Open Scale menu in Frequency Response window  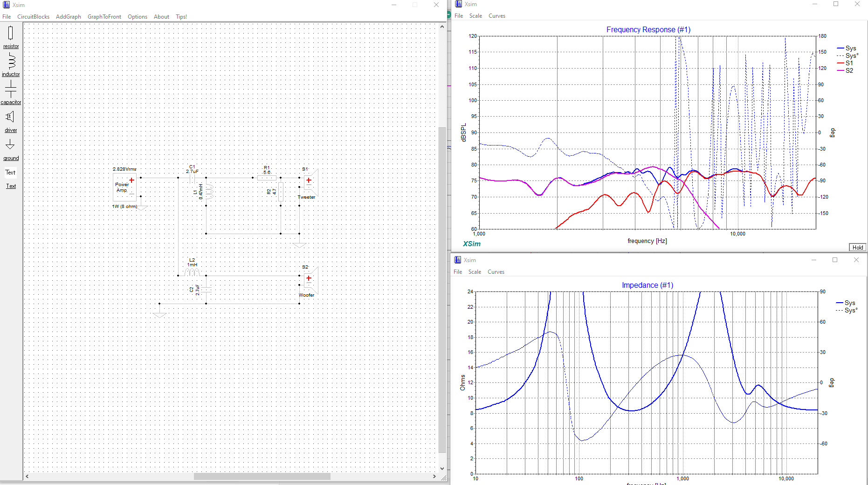475,16
